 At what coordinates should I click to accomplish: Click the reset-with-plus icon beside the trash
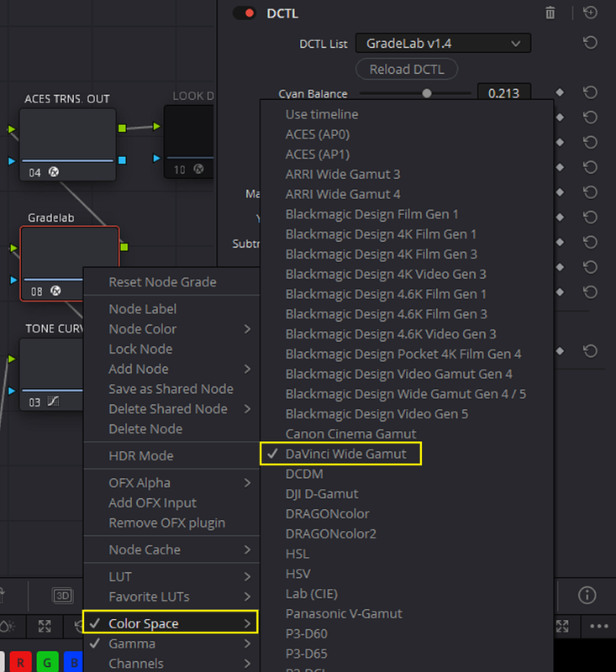pos(590,13)
